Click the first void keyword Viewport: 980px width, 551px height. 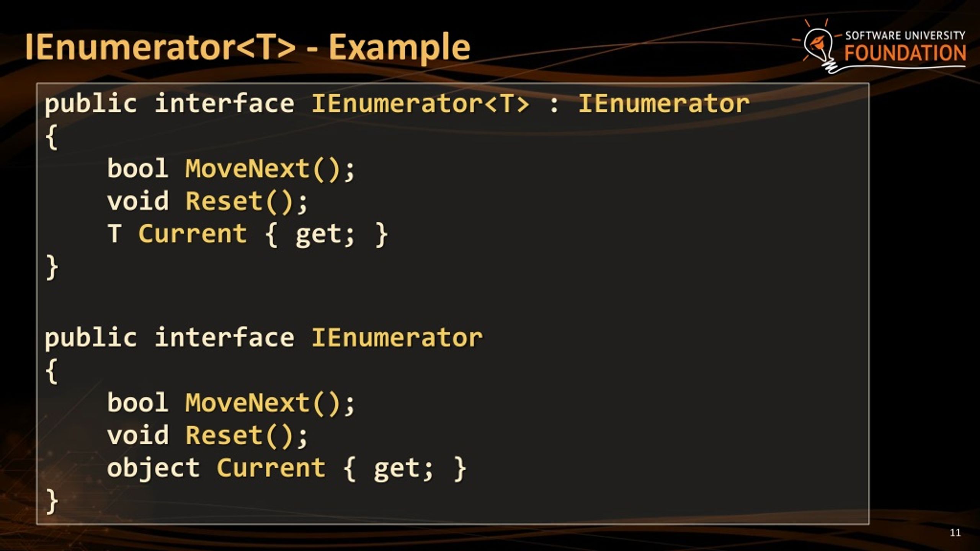tap(138, 201)
